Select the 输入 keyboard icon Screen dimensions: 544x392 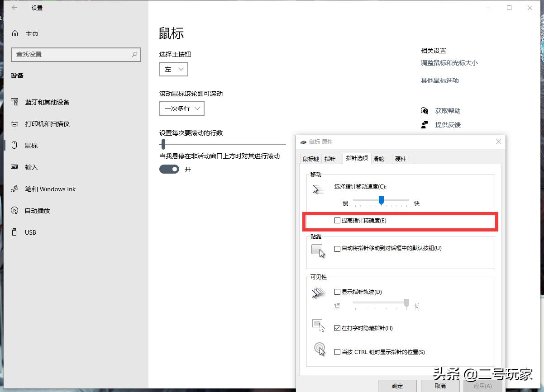(x=15, y=167)
